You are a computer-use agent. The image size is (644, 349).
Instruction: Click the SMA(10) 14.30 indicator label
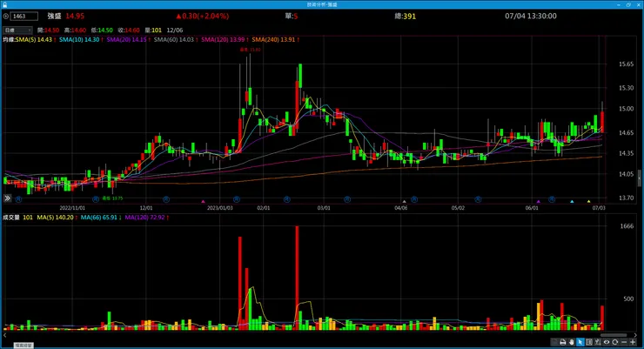81,39
